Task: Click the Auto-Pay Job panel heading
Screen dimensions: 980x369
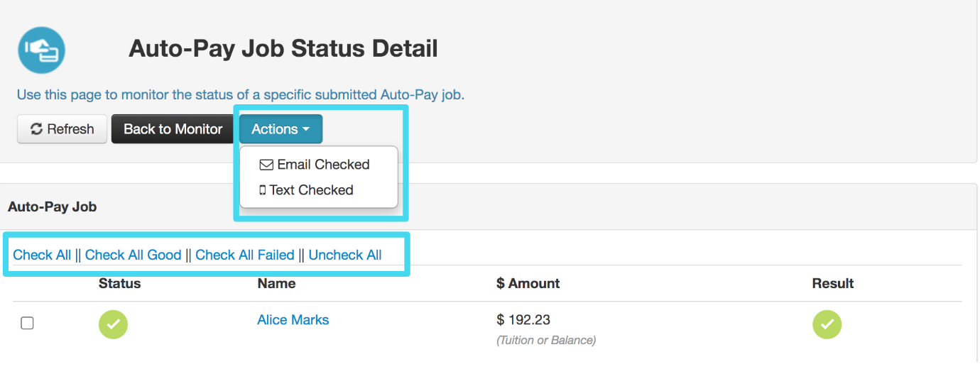Action: (x=53, y=207)
